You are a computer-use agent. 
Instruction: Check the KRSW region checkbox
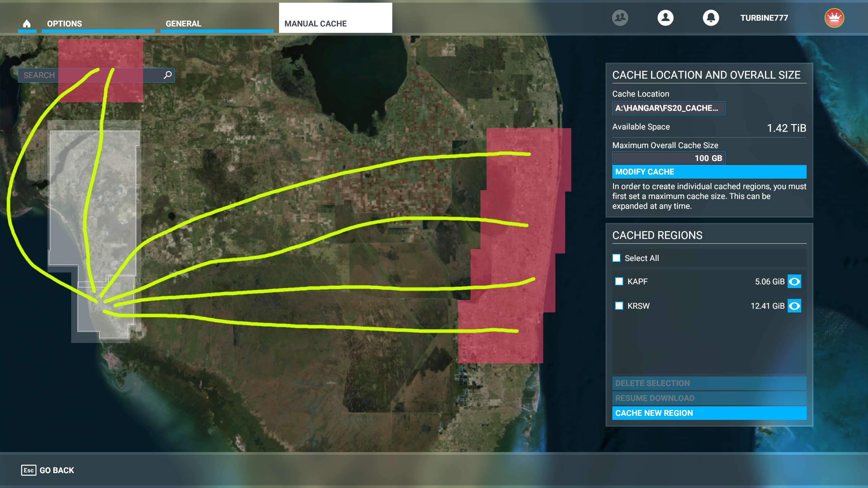tap(619, 306)
